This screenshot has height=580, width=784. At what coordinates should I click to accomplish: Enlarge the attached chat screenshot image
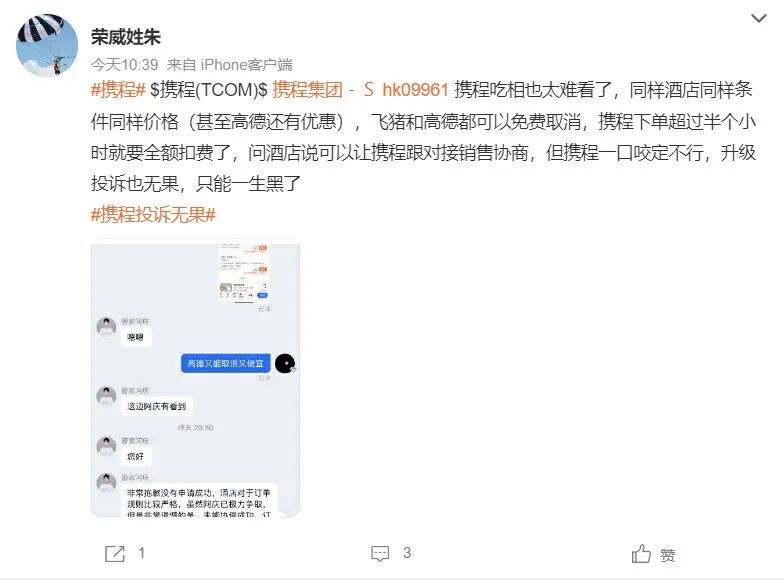pyautogui.click(x=196, y=378)
